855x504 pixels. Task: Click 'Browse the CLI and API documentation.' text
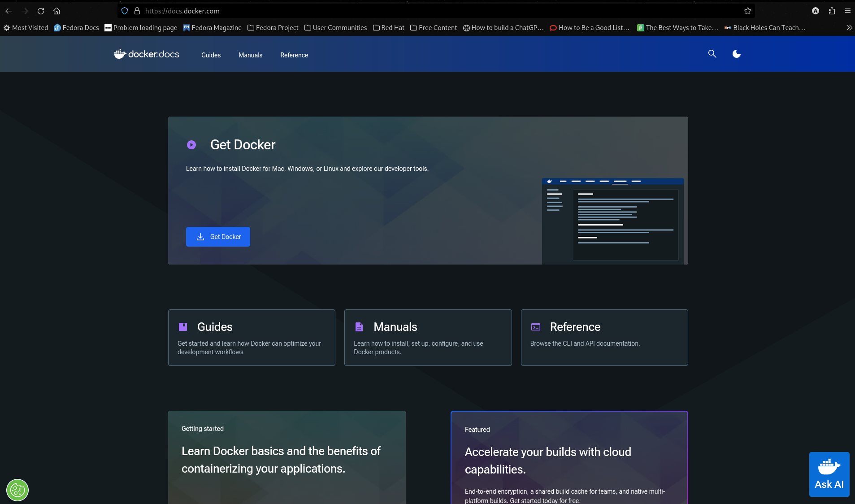point(585,343)
